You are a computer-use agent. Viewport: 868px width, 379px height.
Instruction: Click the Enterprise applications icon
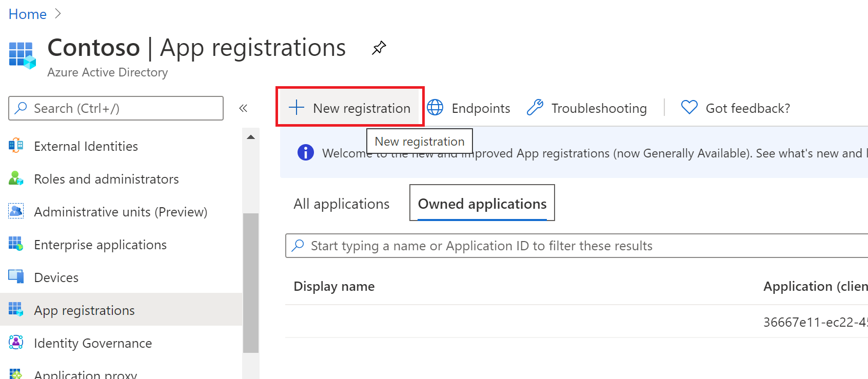pos(16,244)
